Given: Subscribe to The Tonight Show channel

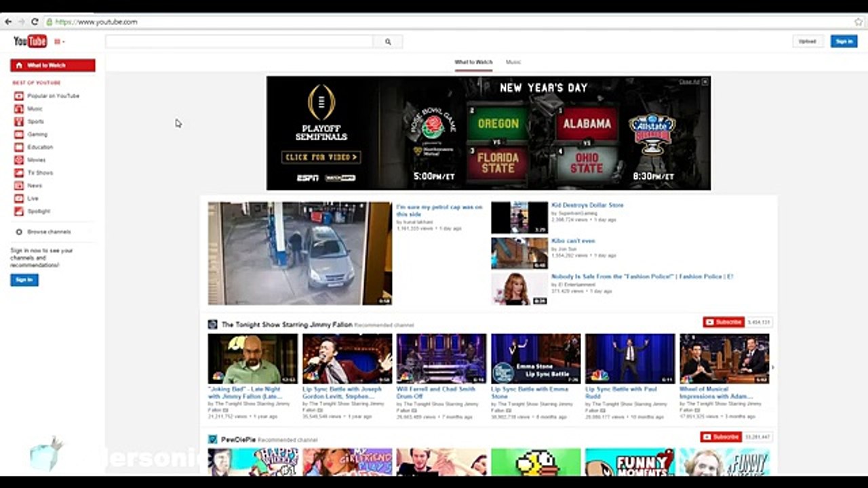Looking at the screenshot, I should [x=724, y=322].
